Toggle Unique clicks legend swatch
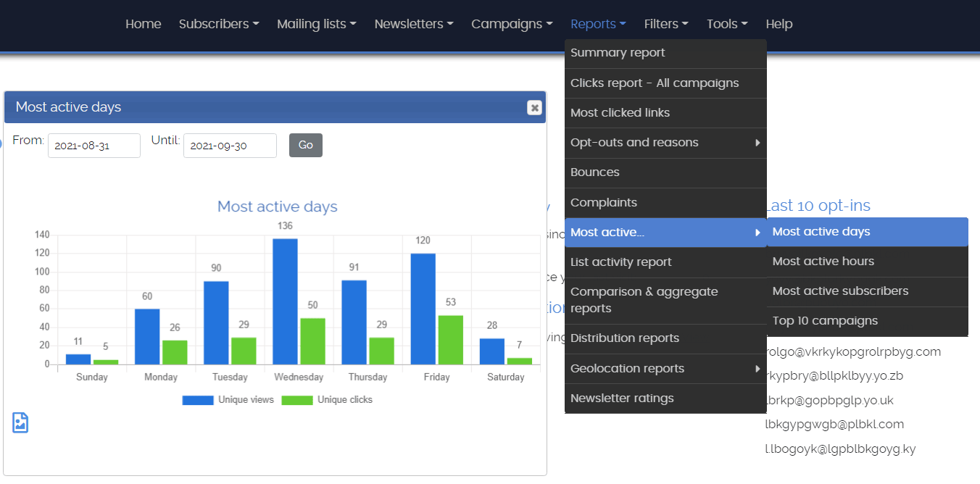 click(296, 400)
